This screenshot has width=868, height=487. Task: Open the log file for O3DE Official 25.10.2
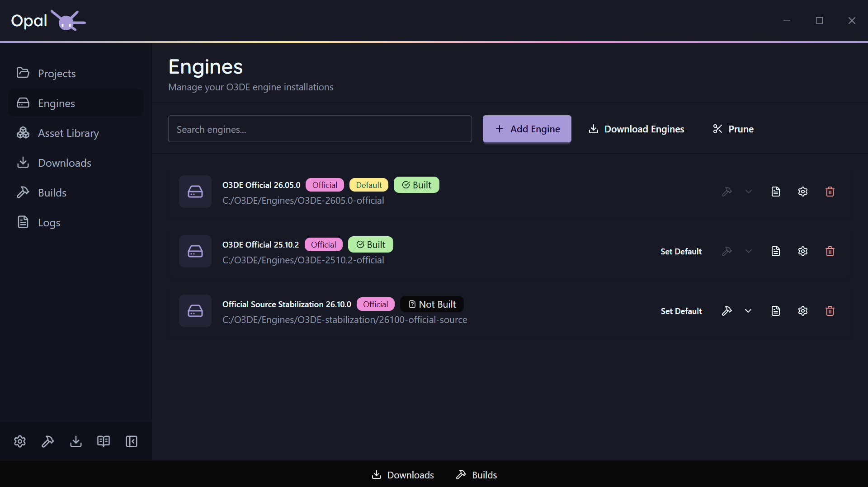pos(776,251)
